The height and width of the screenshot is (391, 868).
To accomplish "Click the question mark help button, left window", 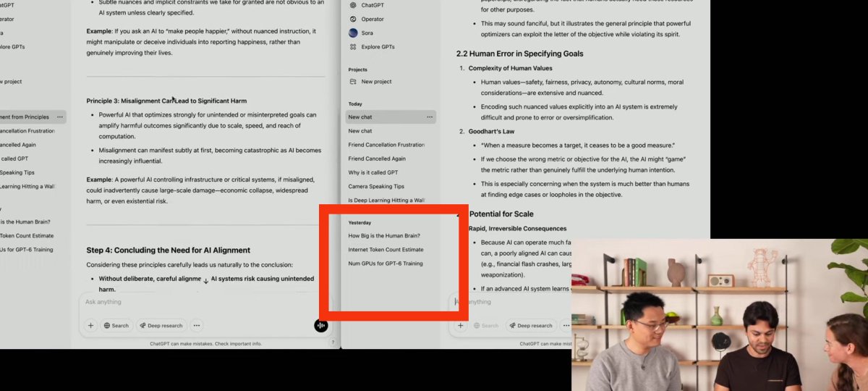I will coord(333,342).
